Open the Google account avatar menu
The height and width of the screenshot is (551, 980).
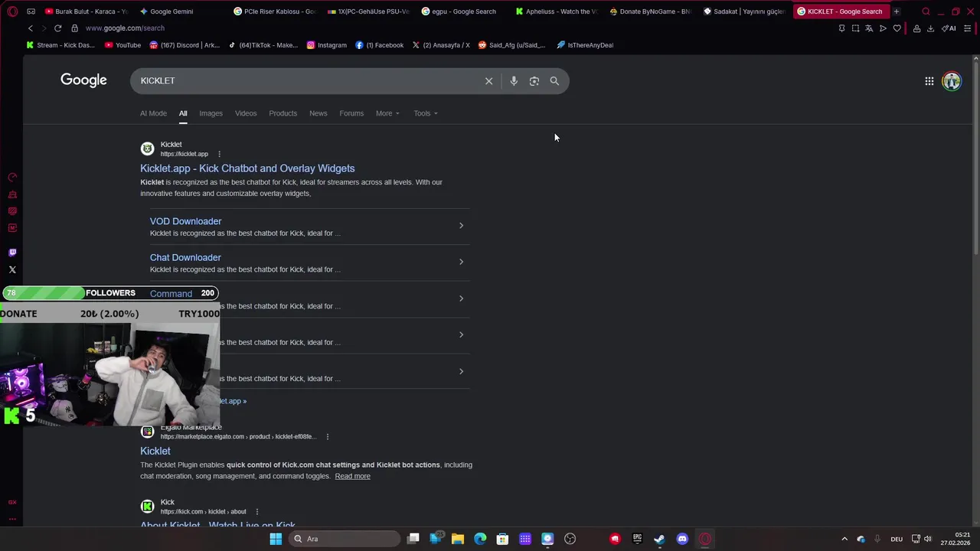(952, 81)
